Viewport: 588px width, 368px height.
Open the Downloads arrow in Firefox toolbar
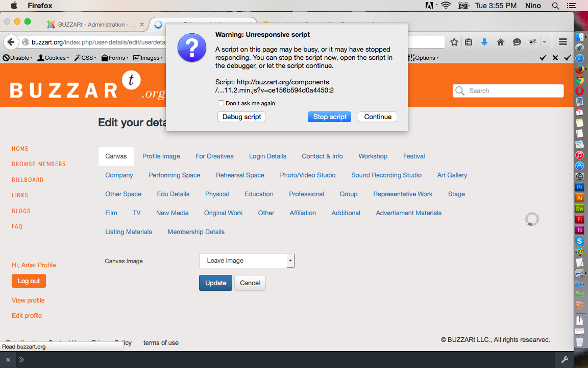[484, 42]
